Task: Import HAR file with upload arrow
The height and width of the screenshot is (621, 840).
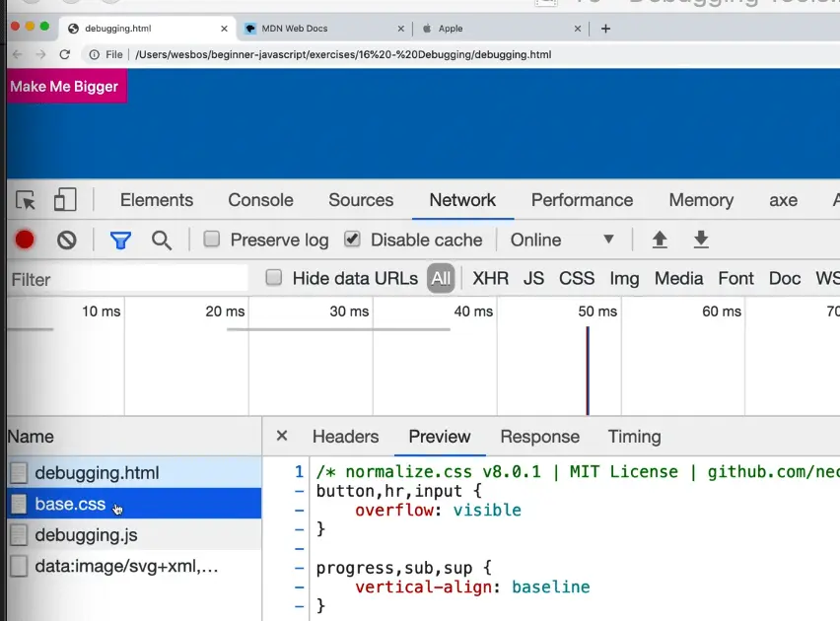Action: click(x=660, y=240)
